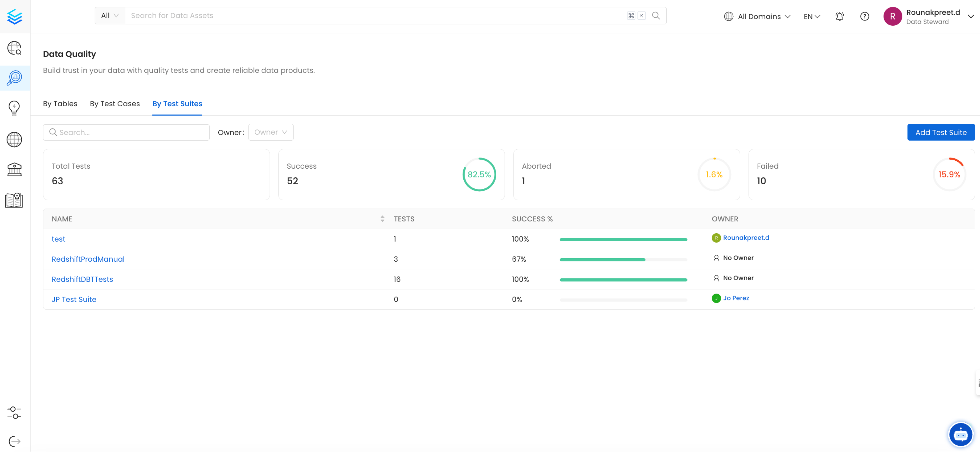Sort table by the NAME sort arrows
The width and height of the screenshot is (980, 471).
click(382, 219)
